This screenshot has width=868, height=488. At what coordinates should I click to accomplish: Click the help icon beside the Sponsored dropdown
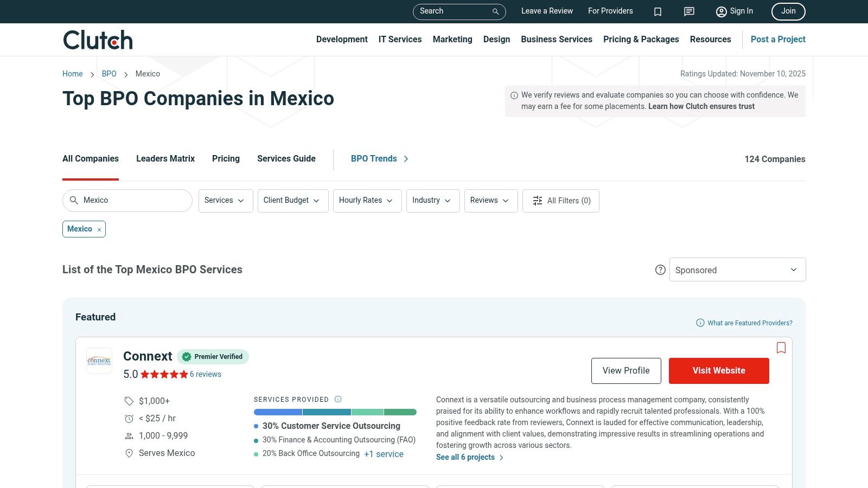pyautogui.click(x=660, y=269)
